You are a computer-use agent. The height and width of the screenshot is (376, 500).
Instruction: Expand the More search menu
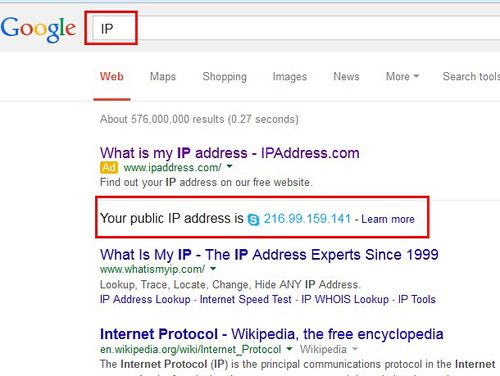click(x=402, y=76)
